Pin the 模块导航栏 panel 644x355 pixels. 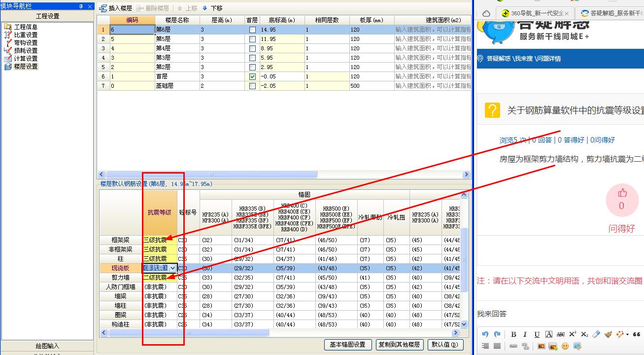click(x=81, y=6)
